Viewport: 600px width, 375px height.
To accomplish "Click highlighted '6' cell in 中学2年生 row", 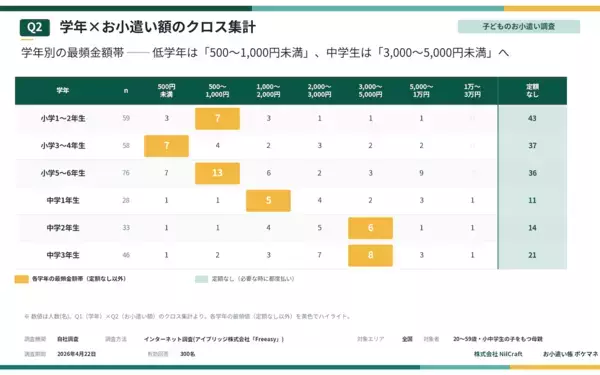I will point(370,228).
